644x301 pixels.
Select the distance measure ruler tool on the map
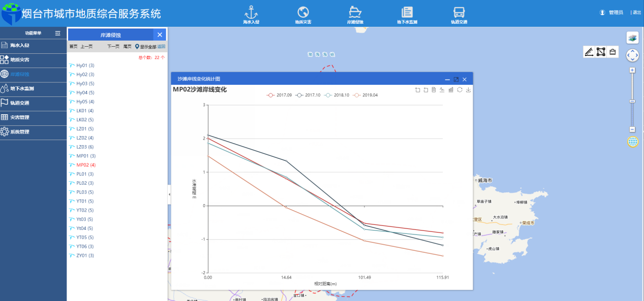(589, 52)
